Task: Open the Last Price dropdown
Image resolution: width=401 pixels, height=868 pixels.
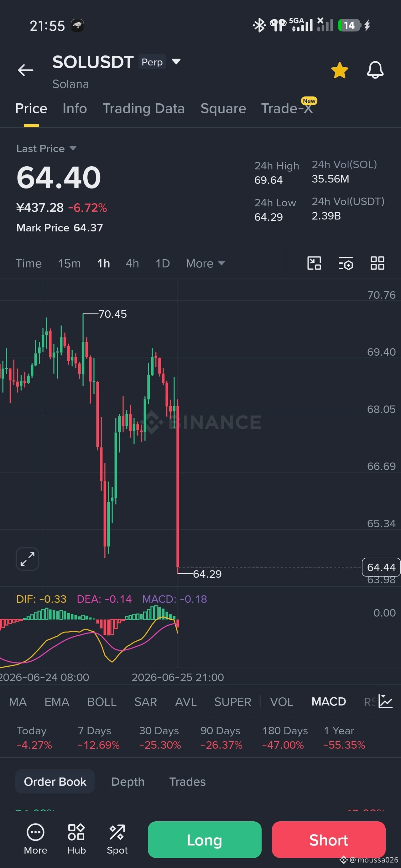Action: coord(47,149)
